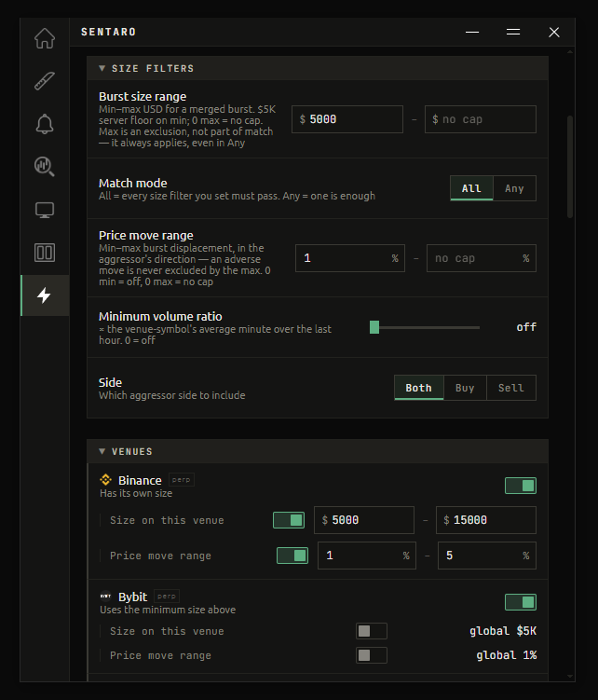Click the Bybit perp tag
The height and width of the screenshot is (700, 598).
[x=167, y=596]
